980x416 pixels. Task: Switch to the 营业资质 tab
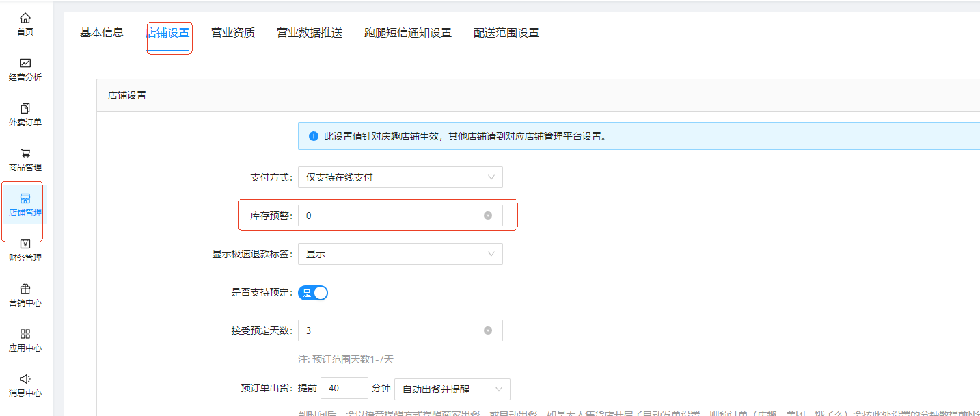click(233, 33)
